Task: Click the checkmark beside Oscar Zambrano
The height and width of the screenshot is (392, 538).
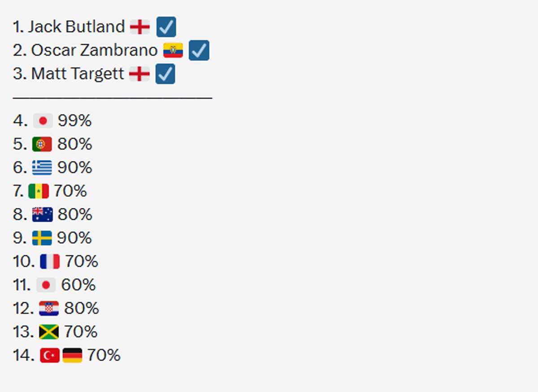Action: (199, 50)
